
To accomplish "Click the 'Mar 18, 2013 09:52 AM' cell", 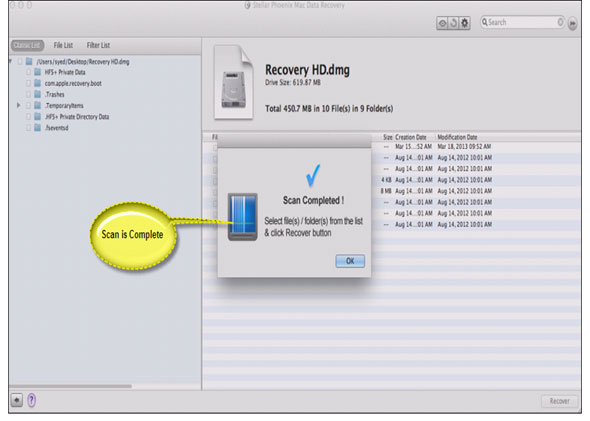I will (x=464, y=146).
